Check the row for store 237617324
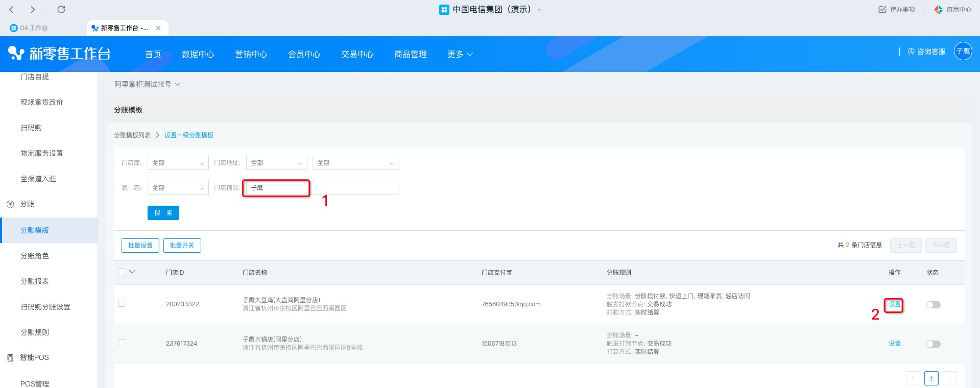 pos(122,343)
